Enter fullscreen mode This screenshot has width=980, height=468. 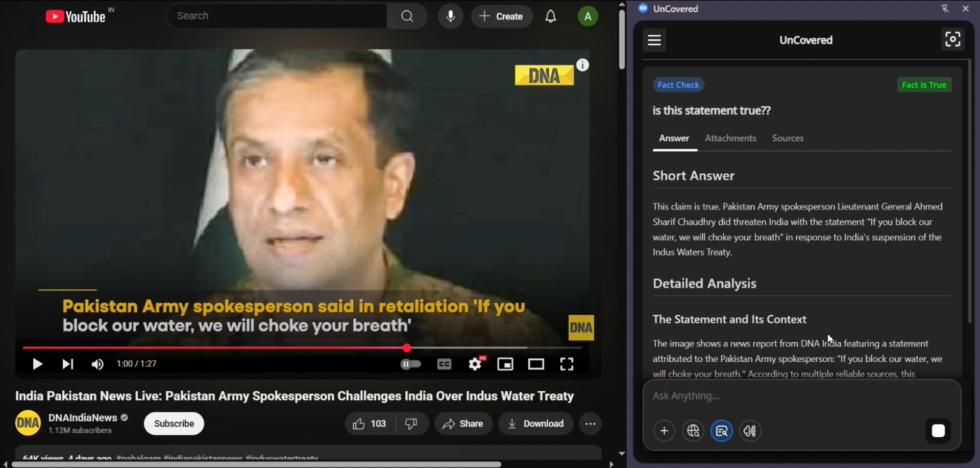point(567,364)
